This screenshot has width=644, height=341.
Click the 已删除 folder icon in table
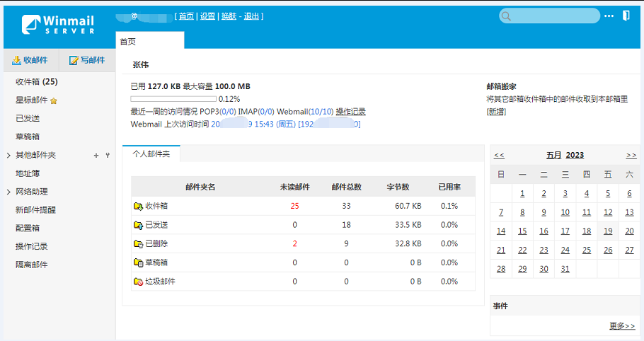138,243
